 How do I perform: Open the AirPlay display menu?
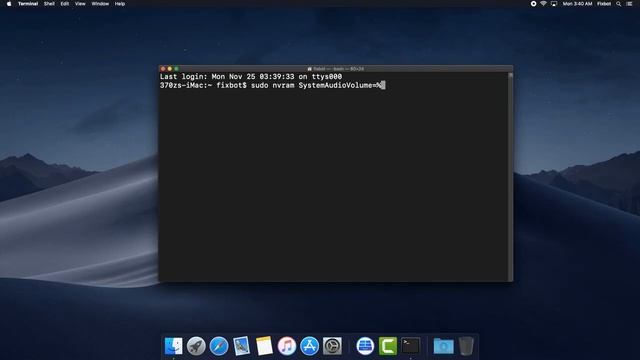point(554,4)
